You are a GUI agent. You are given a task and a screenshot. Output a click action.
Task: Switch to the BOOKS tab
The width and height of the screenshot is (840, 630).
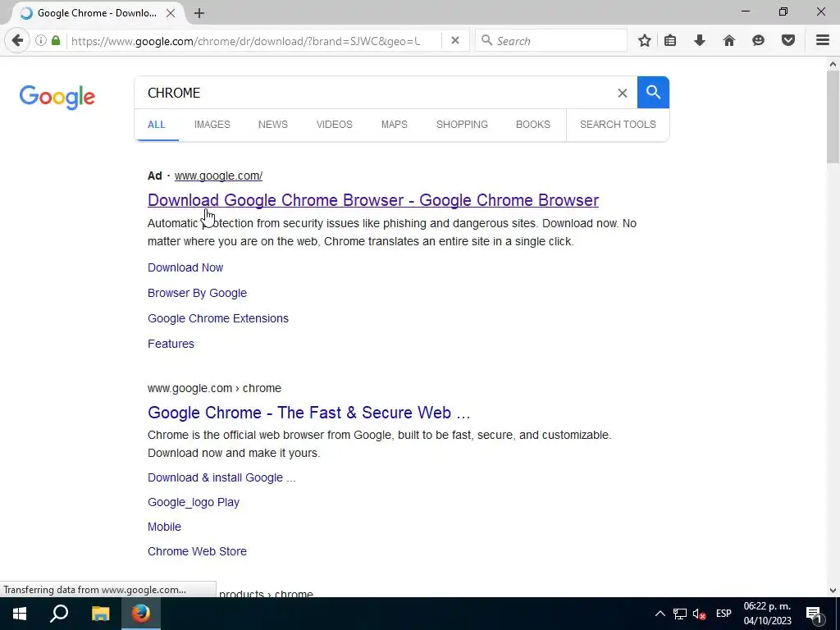(533, 125)
